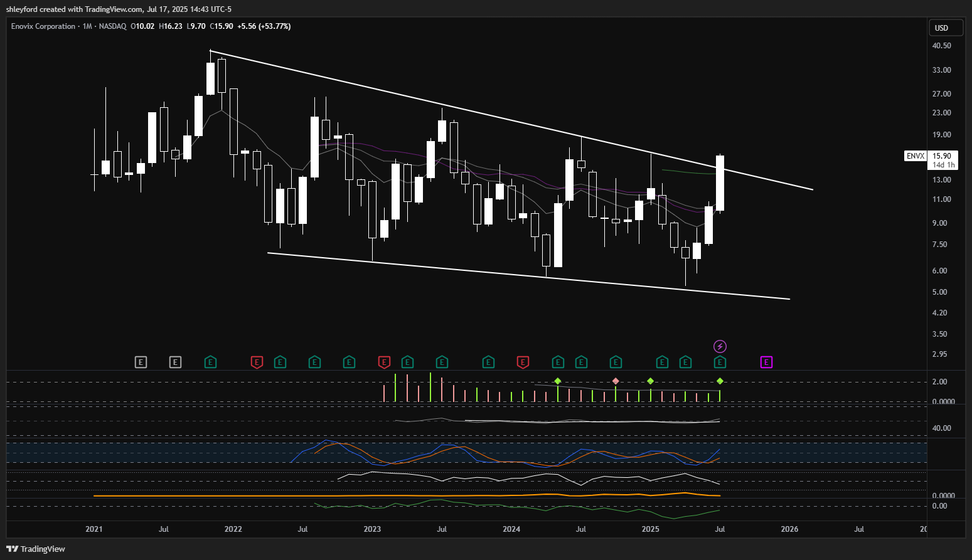The height and width of the screenshot is (560, 972).
Task: Click the 5.00 price scale label
Action: click(x=939, y=292)
